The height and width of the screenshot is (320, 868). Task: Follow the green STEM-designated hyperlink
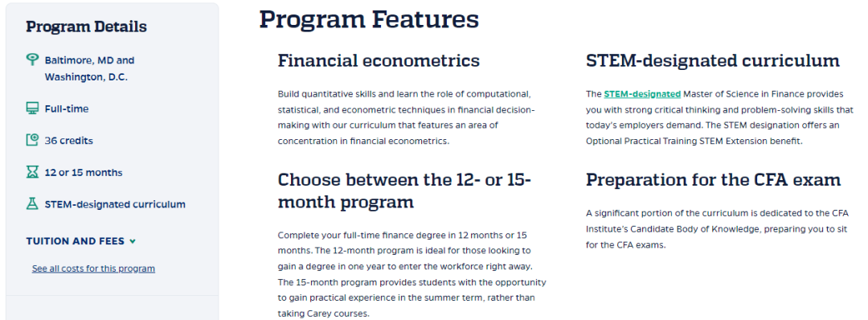point(642,94)
